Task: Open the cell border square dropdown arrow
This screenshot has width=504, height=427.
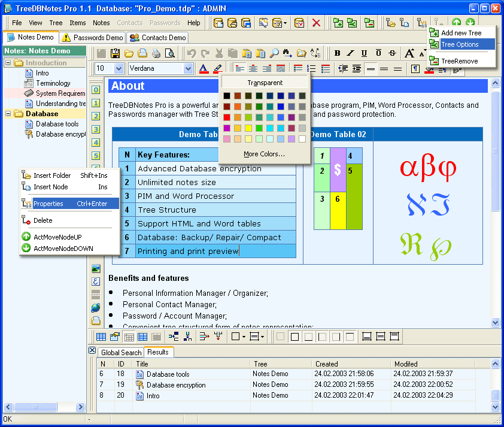Action: pos(244,337)
